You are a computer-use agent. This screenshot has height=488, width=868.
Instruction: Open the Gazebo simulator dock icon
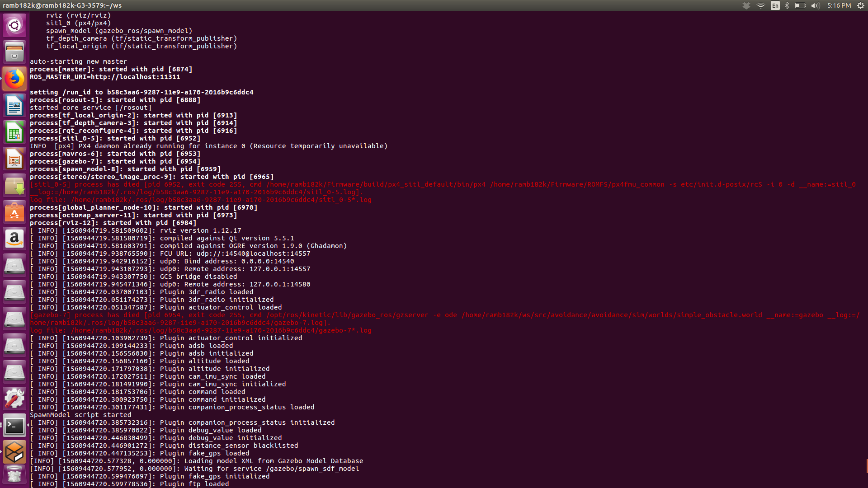coord(14,452)
